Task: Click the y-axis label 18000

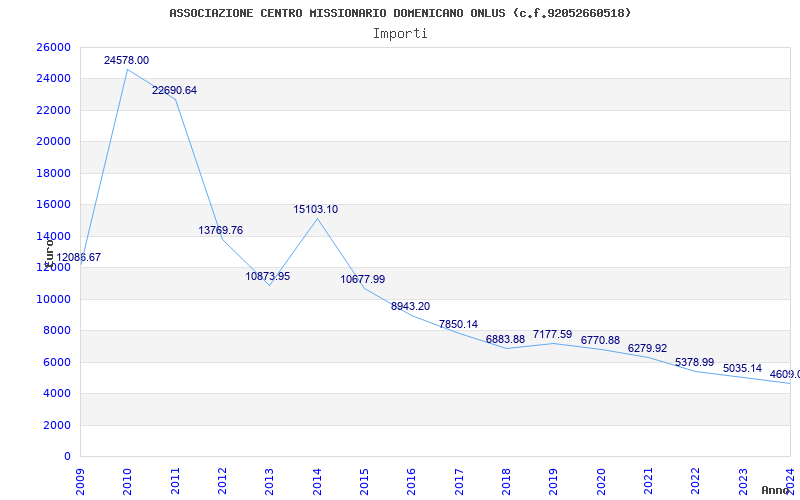Action: tap(53, 173)
